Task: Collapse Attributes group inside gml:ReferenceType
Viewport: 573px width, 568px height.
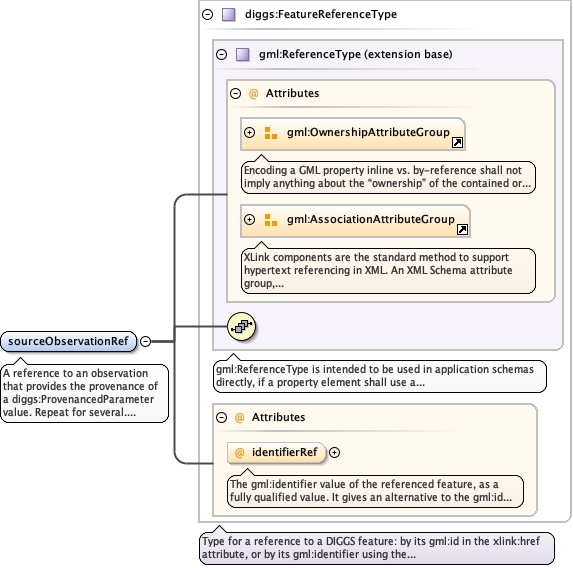Action: tap(235, 94)
